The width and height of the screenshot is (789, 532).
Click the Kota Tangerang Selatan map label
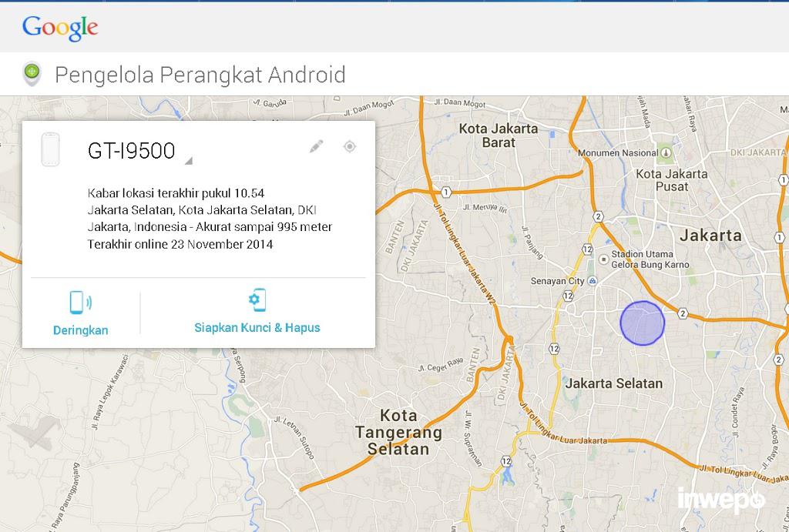[x=398, y=432]
